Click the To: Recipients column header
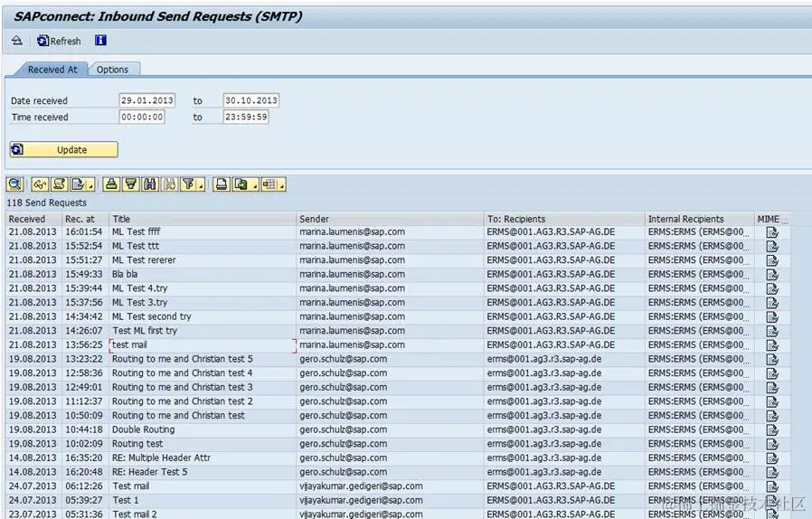The height and width of the screenshot is (519, 812). (x=565, y=219)
